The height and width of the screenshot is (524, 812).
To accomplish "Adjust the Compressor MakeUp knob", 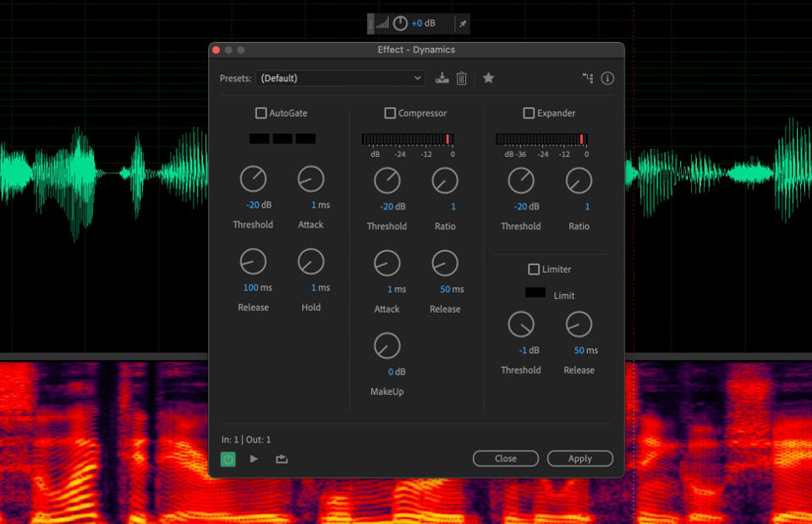I will pyautogui.click(x=387, y=346).
